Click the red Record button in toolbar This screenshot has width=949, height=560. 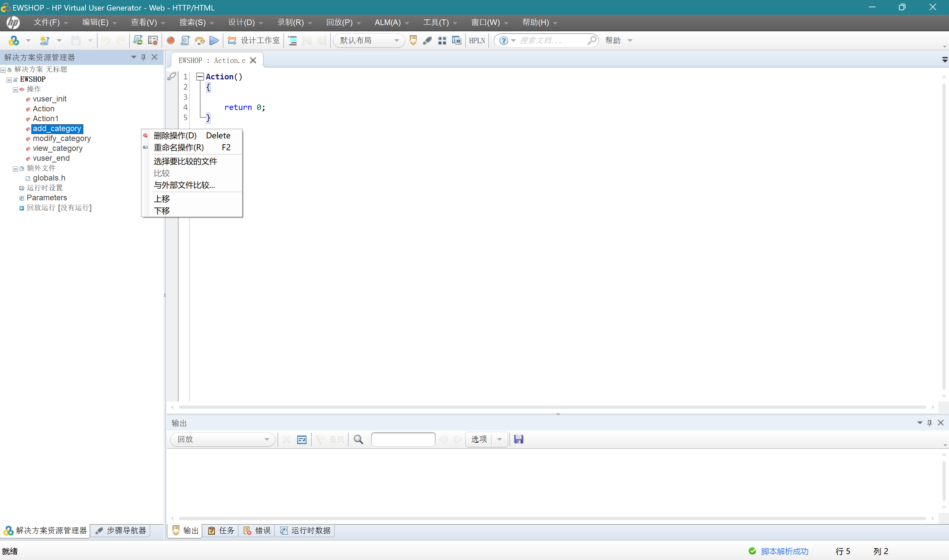pos(170,41)
